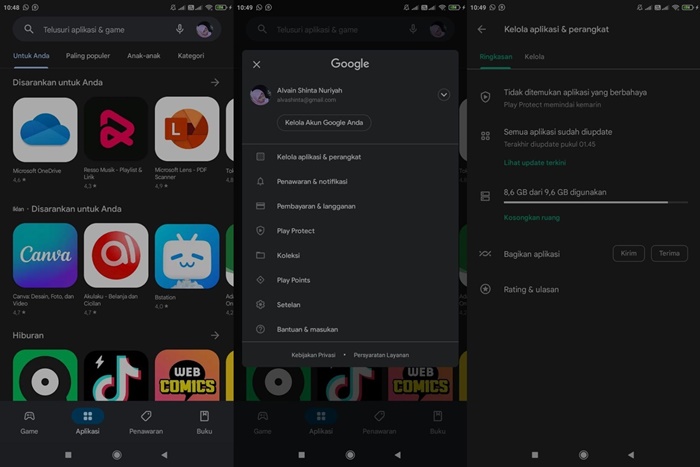Tap Alvain Shinta Nuriyah account avatar in menu

pos(260,95)
